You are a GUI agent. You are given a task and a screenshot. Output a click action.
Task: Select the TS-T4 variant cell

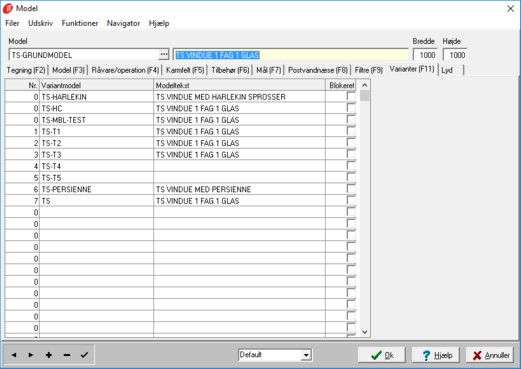[x=96, y=166]
